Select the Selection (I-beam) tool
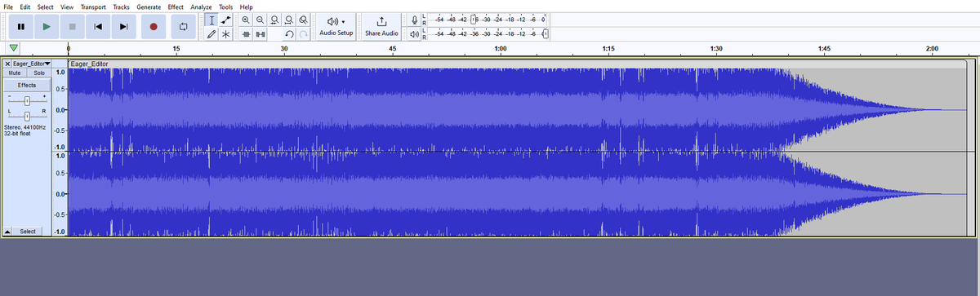The image size is (980, 296). (x=212, y=20)
